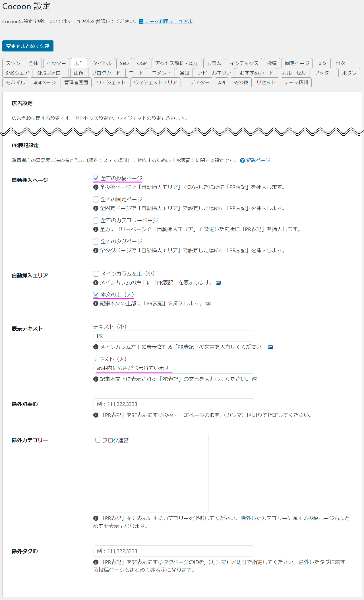Click the 除外タグID input field
Viewport: 364px width, 600px height.
[173, 551]
